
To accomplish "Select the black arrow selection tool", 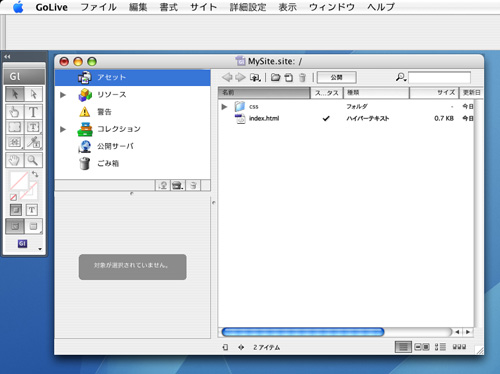I will pos(15,94).
